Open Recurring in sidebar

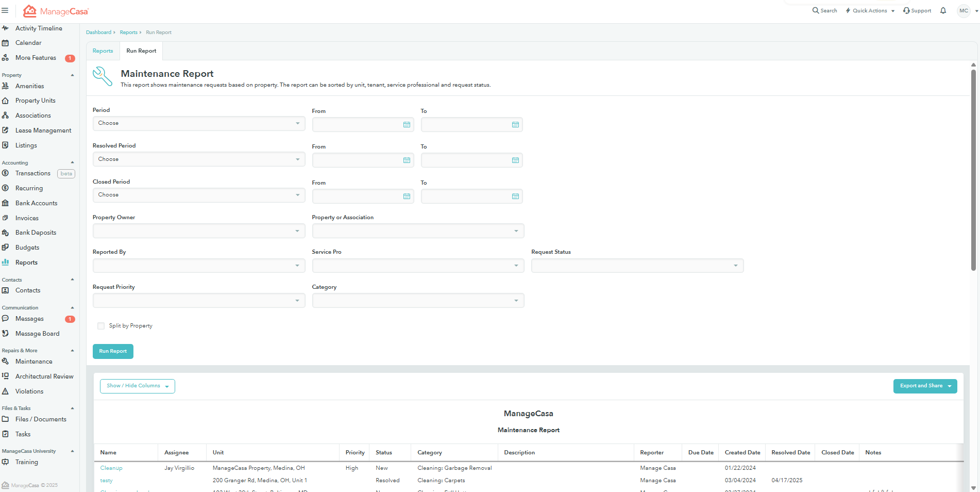tap(29, 188)
